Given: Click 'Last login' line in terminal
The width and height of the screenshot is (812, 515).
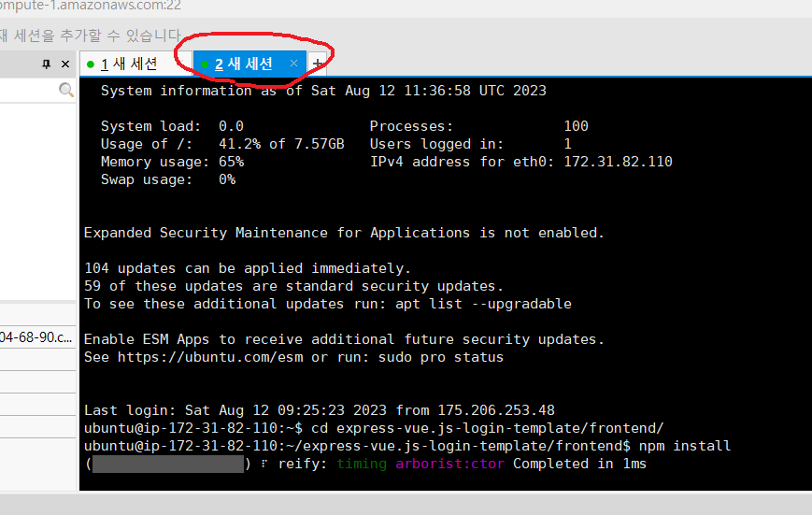Looking at the screenshot, I should pyautogui.click(x=319, y=410).
